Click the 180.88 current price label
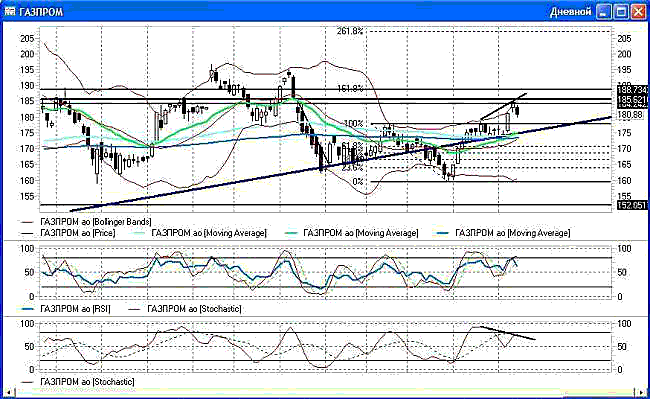Image resolution: width=650 pixels, height=399 pixels. (x=630, y=114)
